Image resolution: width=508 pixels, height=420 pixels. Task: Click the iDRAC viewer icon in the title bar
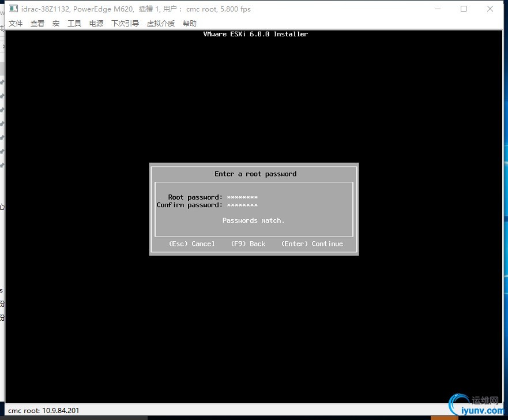pos(12,9)
